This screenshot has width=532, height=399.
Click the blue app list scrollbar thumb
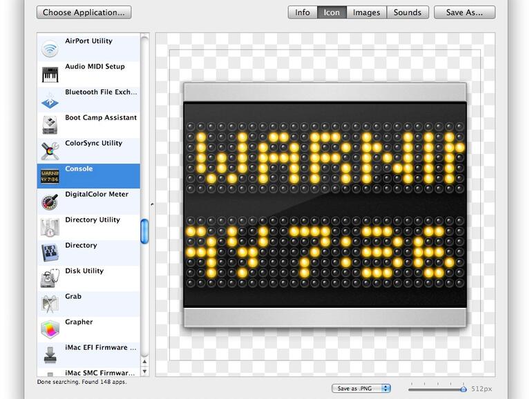coord(144,231)
